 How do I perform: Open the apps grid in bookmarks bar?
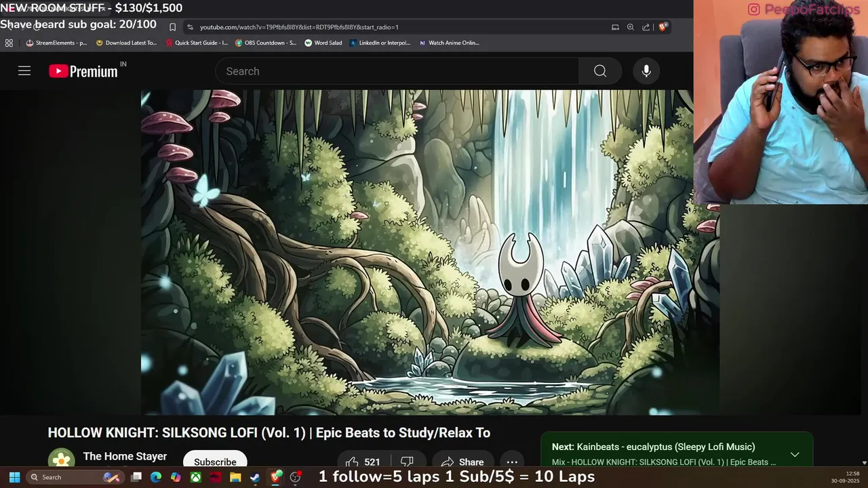pyautogui.click(x=9, y=43)
